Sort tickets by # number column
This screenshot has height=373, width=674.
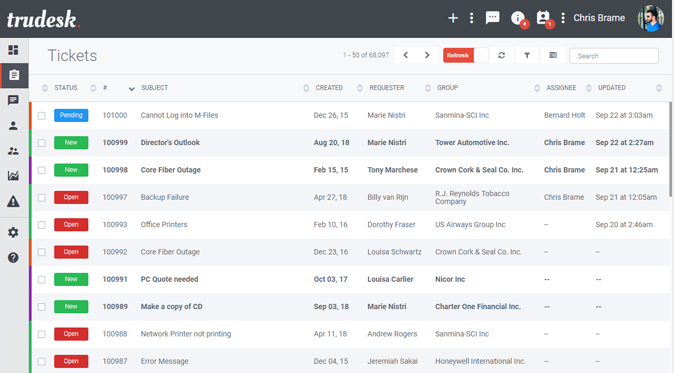point(105,88)
